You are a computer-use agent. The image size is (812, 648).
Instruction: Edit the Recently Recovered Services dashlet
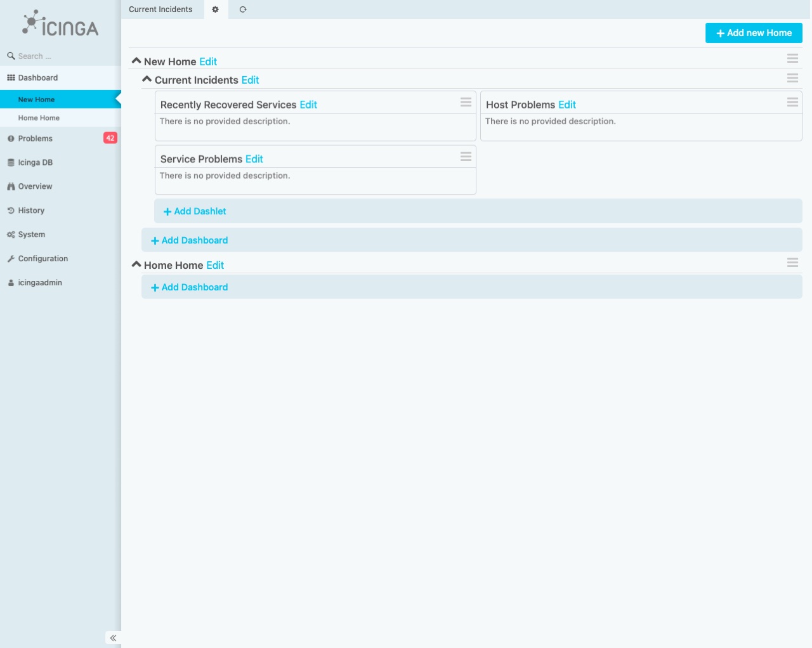[x=308, y=105]
